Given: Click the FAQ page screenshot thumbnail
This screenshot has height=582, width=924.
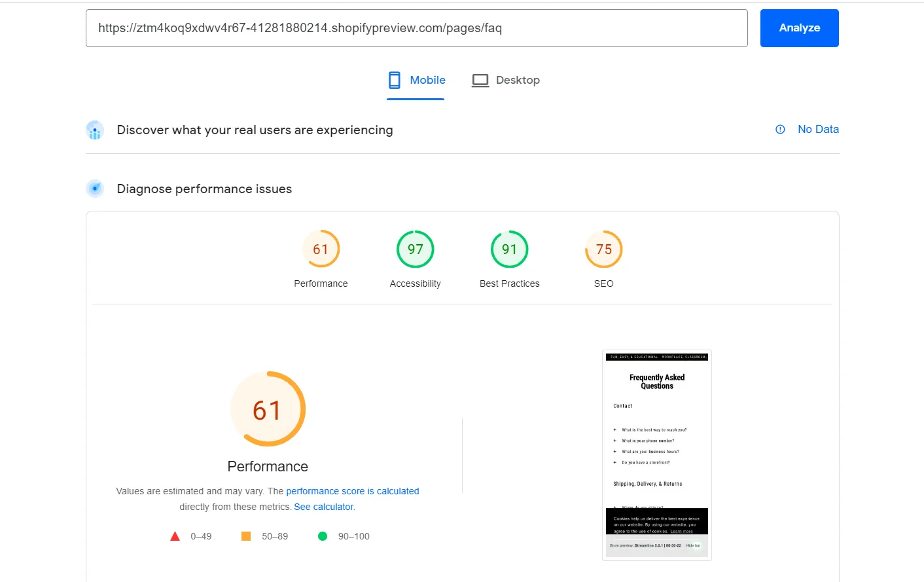Looking at the screenshot, I should click(x=657, y=455).
